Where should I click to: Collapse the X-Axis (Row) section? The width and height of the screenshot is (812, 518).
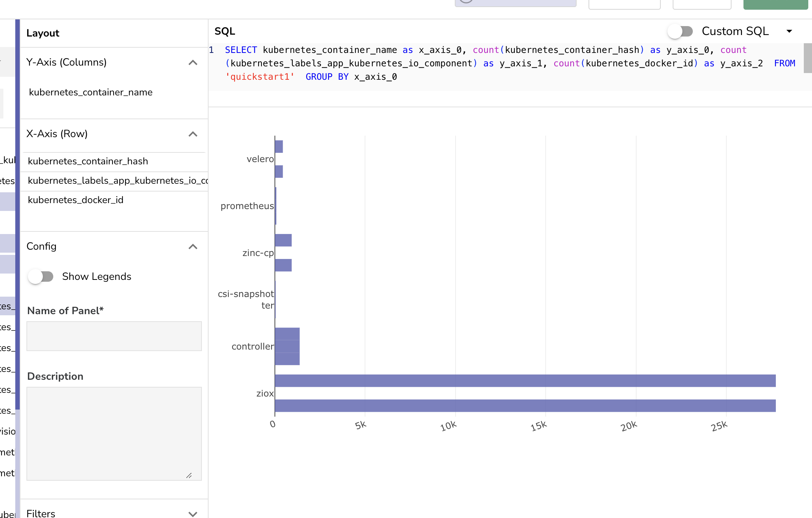click(193, 134)
